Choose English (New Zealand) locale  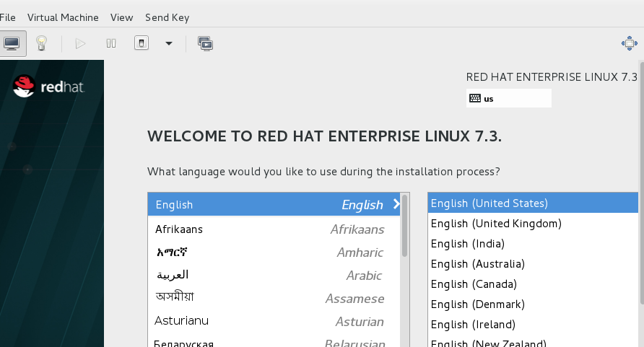point(533,342)
